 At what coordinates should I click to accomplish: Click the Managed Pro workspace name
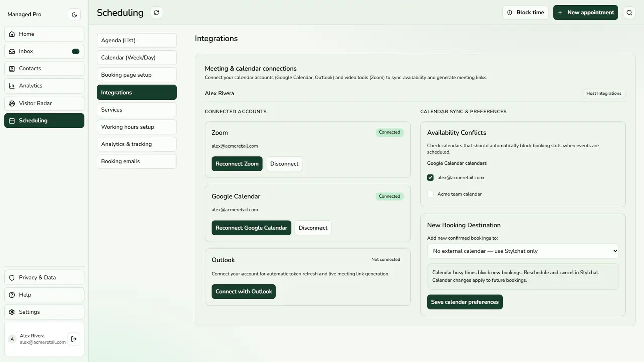24,15
